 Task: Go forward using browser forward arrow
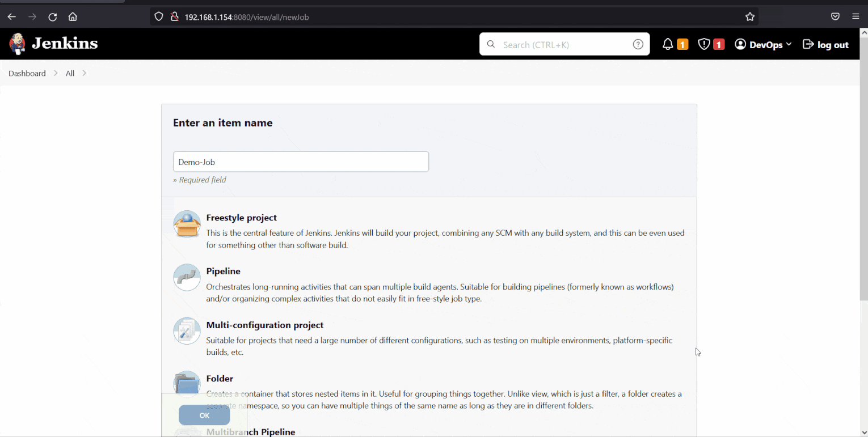point(32,17)
